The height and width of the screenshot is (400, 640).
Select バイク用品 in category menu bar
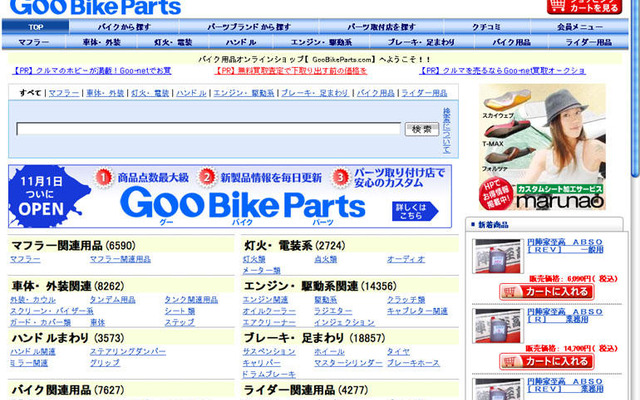coord(511,42)
